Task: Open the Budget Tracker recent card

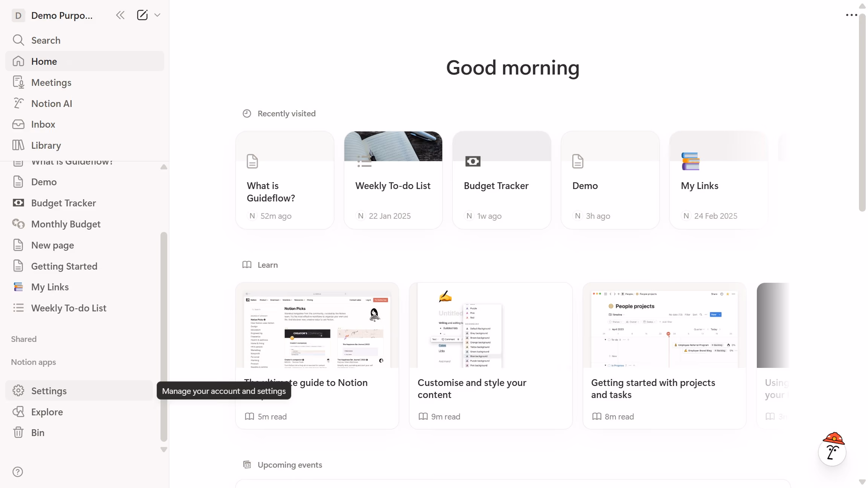Action: tap(502, 180)
